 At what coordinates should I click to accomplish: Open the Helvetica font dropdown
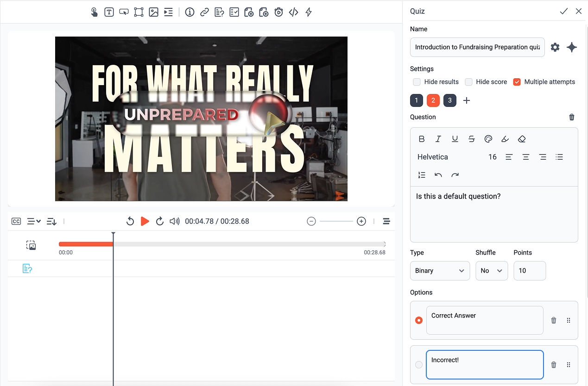[x=433, y=157]
